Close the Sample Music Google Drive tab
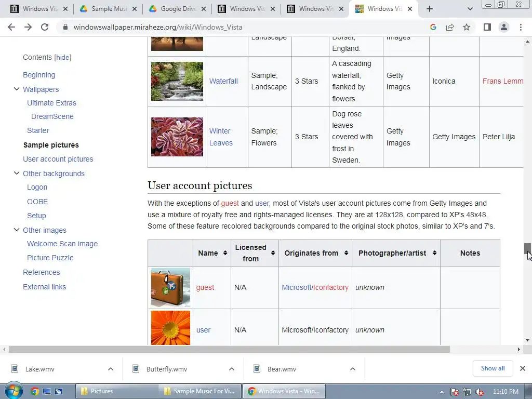The width and height of the screenshot is (532, 399). pos(135,9)
